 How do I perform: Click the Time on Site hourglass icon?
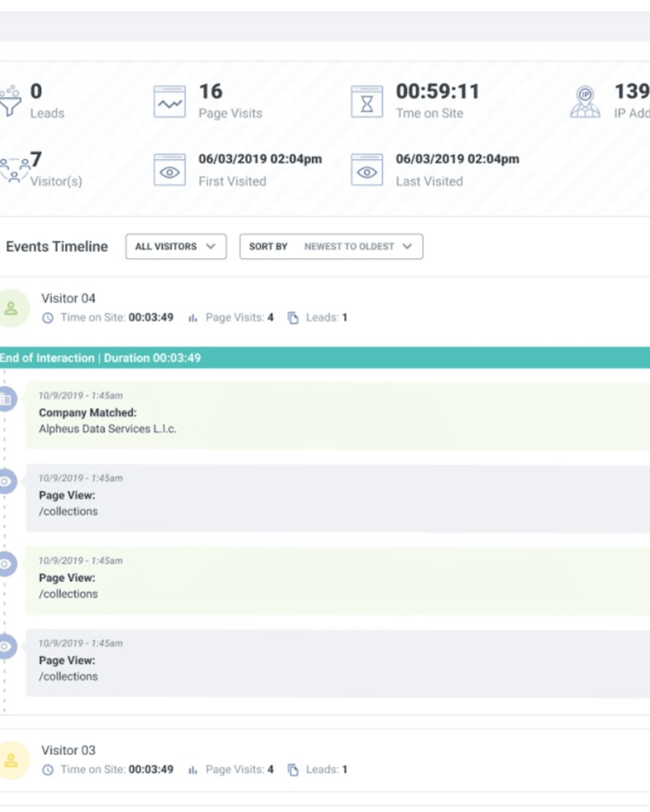[x=367, y=102]
